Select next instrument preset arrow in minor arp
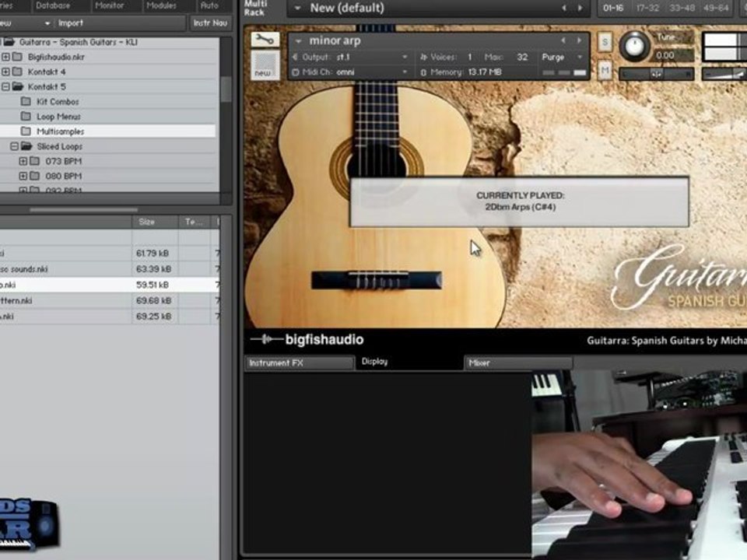This screenshot has width=747, height=560. (579, 41)
